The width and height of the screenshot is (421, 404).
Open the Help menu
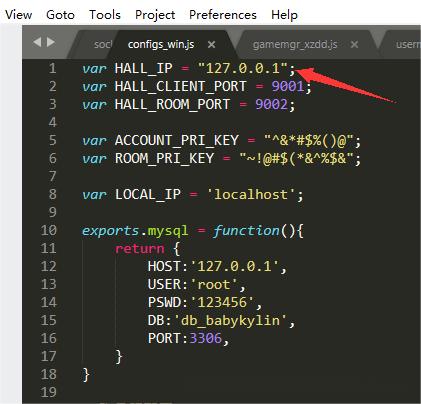click(284, 15)
